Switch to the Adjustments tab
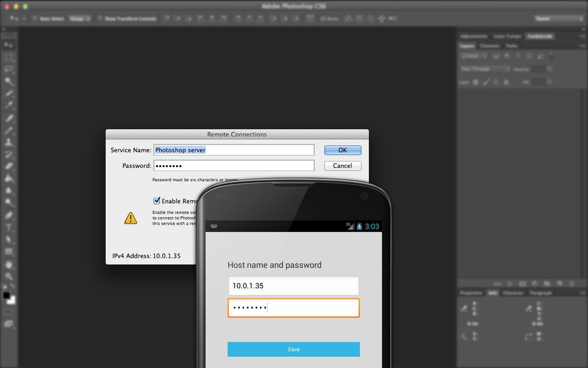Viewport: 588px width, 368px height. [x=473, y=36]
